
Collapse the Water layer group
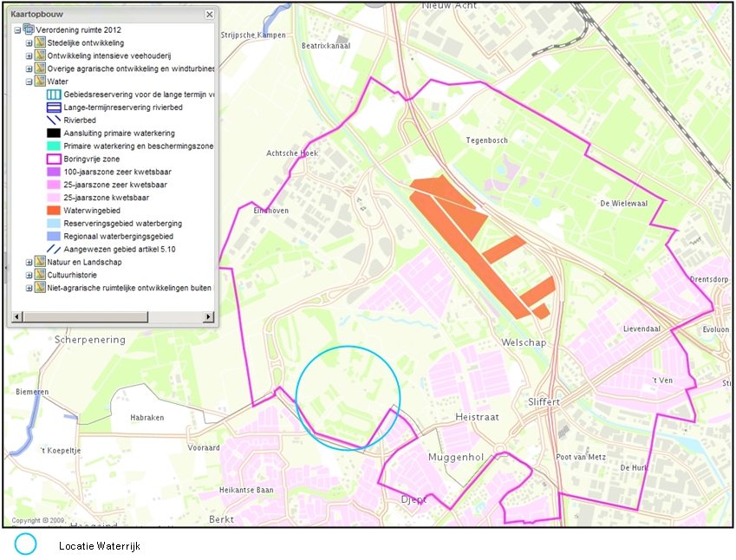29,81
